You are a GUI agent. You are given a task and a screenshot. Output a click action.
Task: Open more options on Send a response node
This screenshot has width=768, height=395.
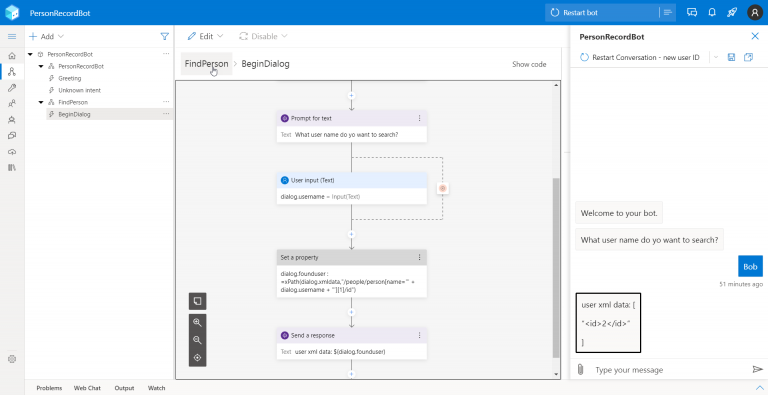click(x=419, y=335)
